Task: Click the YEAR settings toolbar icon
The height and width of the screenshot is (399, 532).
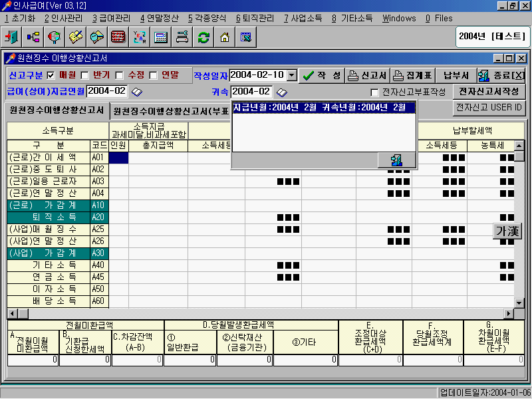Action: click(x=140, y=37)
